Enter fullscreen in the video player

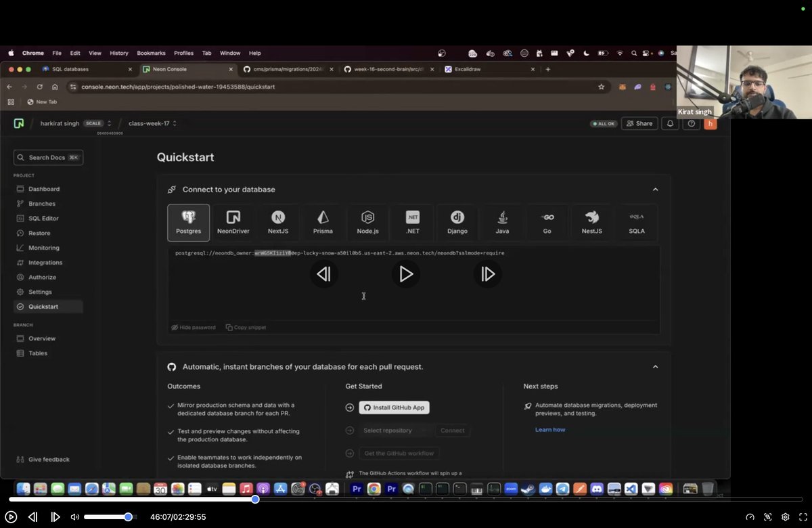tap(803, 516)
